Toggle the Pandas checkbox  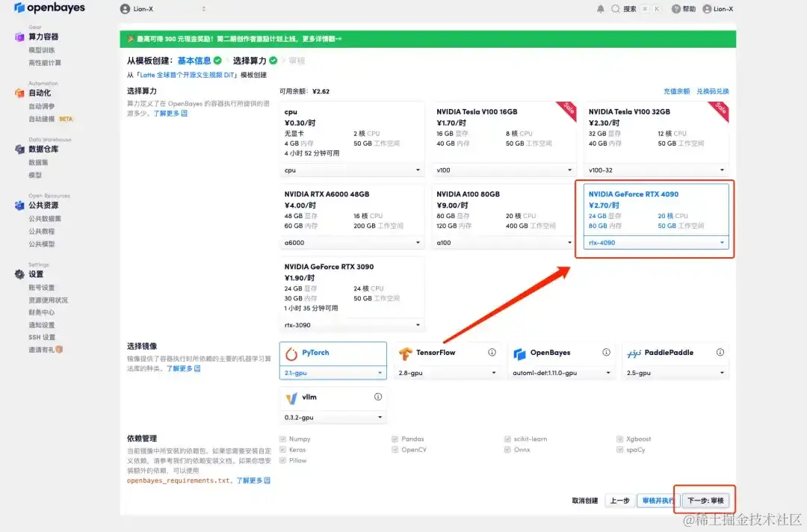[395, 439]
